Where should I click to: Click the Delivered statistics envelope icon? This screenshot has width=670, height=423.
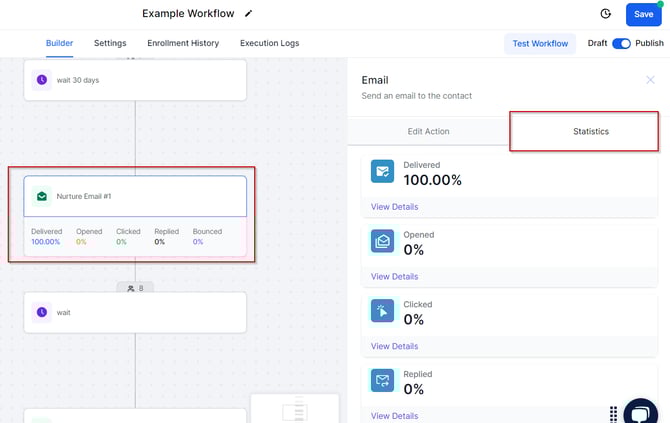[x=382, y=171]
